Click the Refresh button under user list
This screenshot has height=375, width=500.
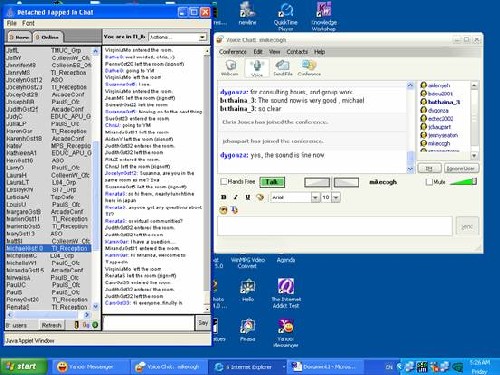[52, 325]
